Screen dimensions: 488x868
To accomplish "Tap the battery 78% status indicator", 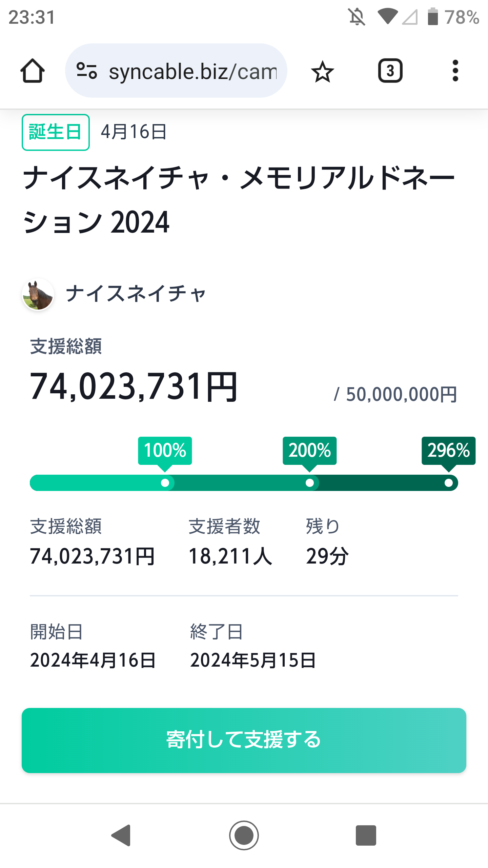I will pyautogui.click(x=453, y=17).
